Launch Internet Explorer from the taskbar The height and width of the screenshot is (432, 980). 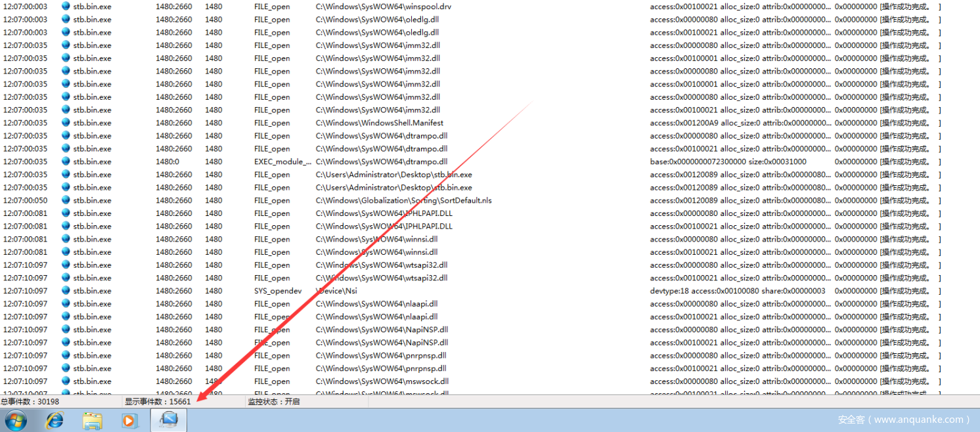coord(55,420)
